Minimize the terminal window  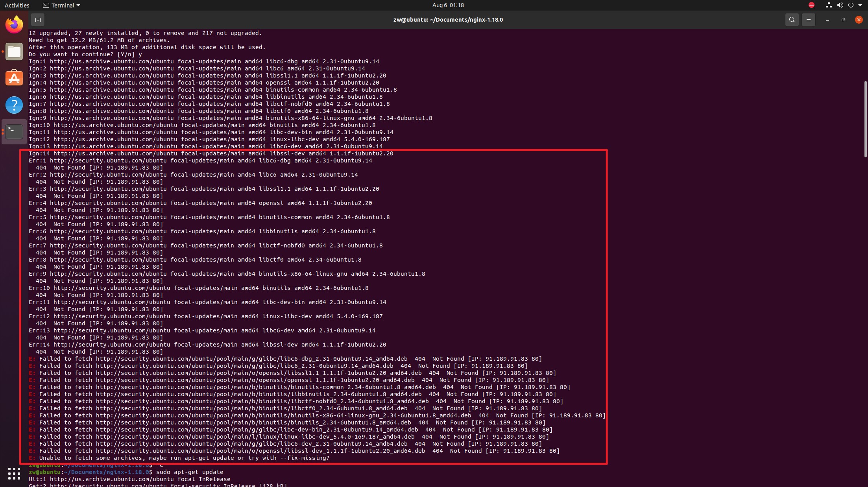click(827, 20)
